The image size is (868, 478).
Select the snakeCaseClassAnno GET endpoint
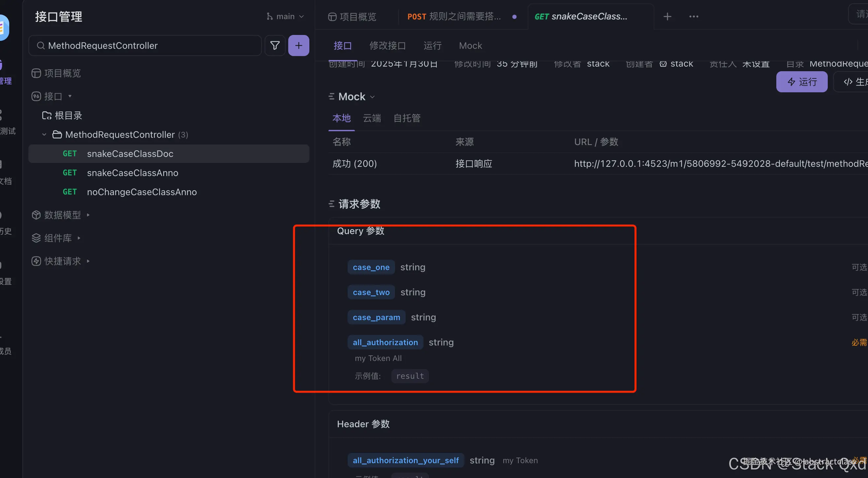133,173
